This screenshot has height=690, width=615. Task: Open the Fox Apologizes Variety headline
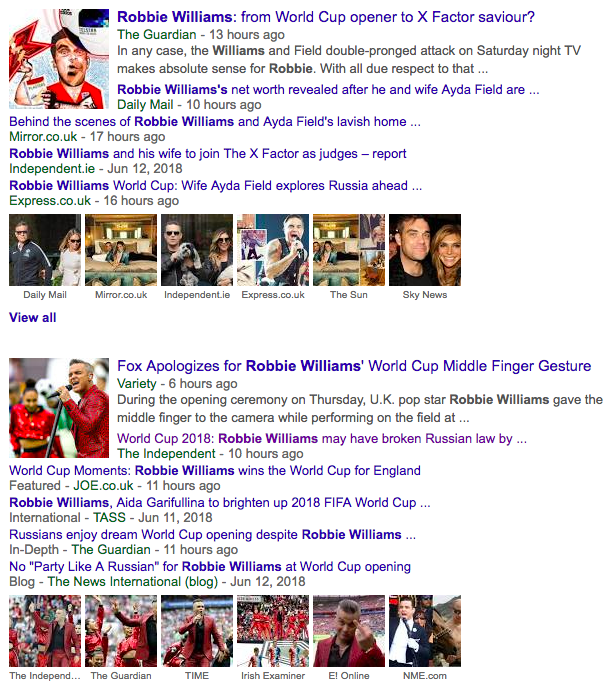click(x=354, y=366)
